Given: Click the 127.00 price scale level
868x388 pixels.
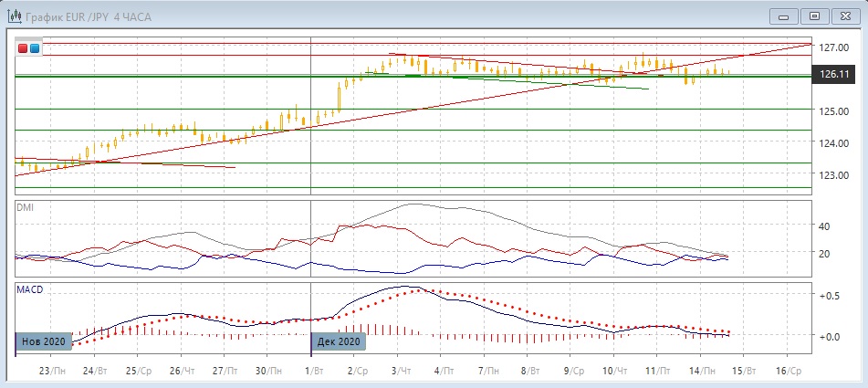Looking at the screenshot, I should pyautogui.click(x=834, y=47).
